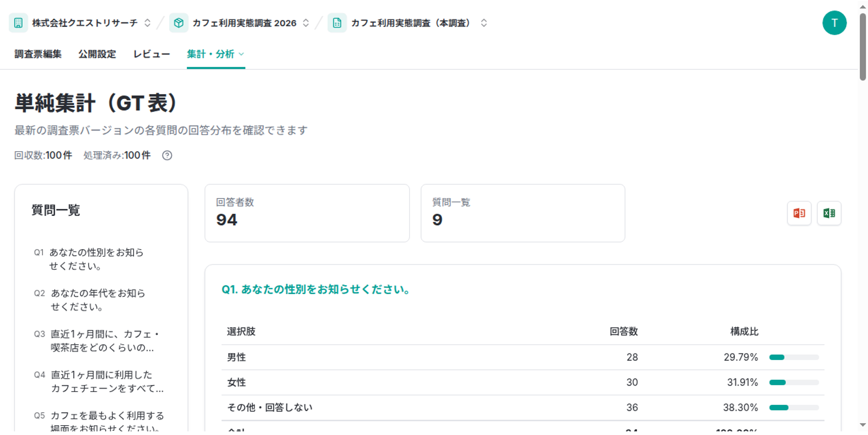Click the 回収数:100件 text

click(x=43, y=155)
